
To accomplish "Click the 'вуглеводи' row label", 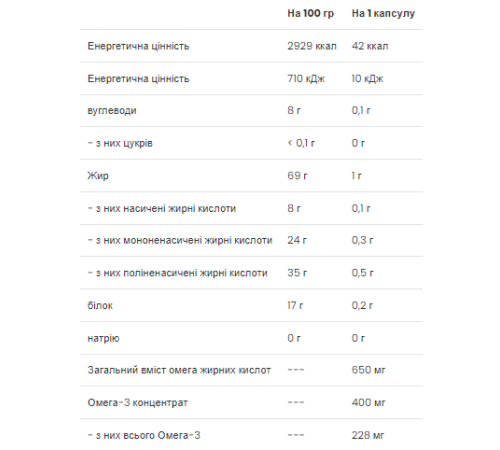I will pyautogui.click(x=112, y=111).
